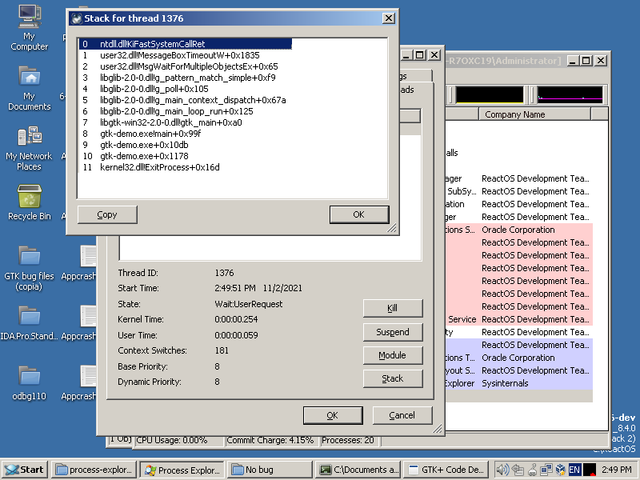
Task: Click the Company Name column header
Action: coord(535,115)
